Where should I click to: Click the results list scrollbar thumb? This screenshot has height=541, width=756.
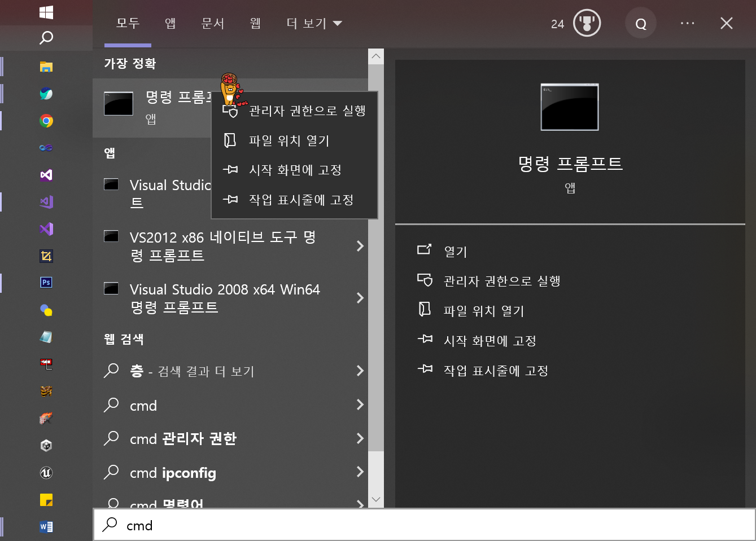(x=376, y=257)
